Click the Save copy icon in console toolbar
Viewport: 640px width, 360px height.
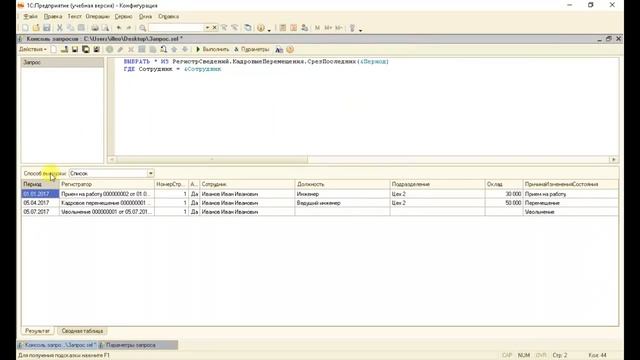[x=86, y=49]
